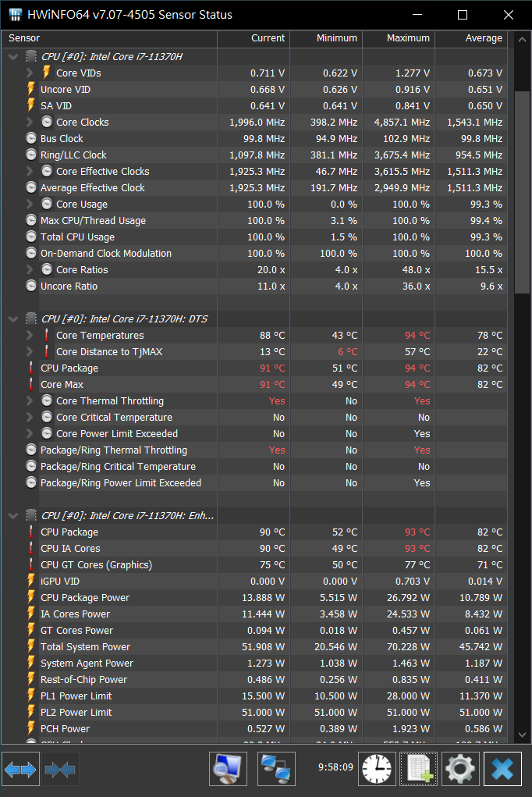The image size is (532, 797).
Task: Expand the Core Usage row
Action: [x=30, y=204]
